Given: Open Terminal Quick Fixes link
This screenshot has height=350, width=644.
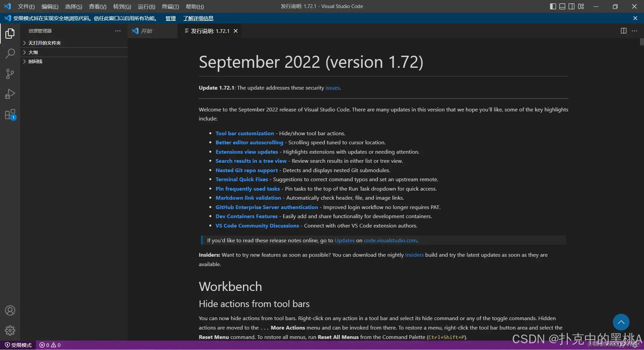Looking at the screenshot, I should [x=241, y=179].
